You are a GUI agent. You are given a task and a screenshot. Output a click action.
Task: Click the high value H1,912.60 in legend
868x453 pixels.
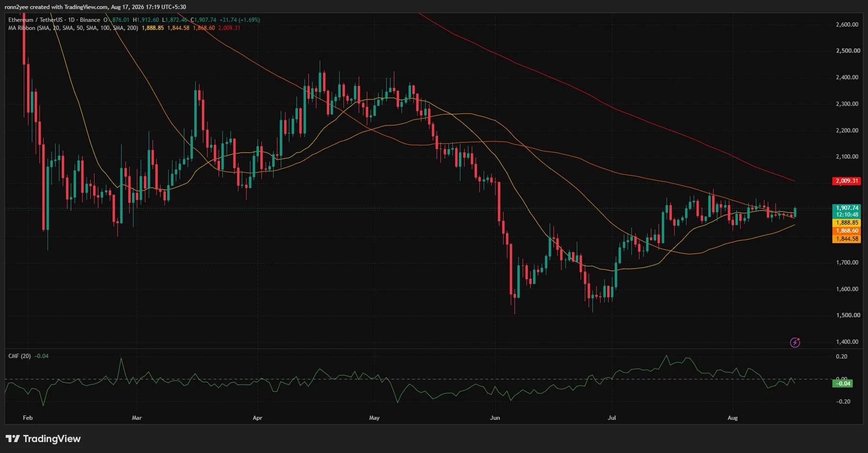[146, 20]
